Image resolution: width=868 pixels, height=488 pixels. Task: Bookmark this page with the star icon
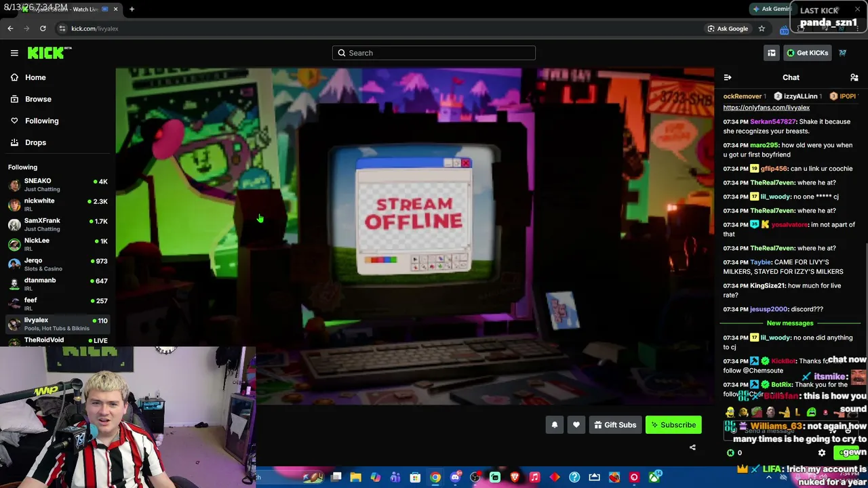coord(762,28)
